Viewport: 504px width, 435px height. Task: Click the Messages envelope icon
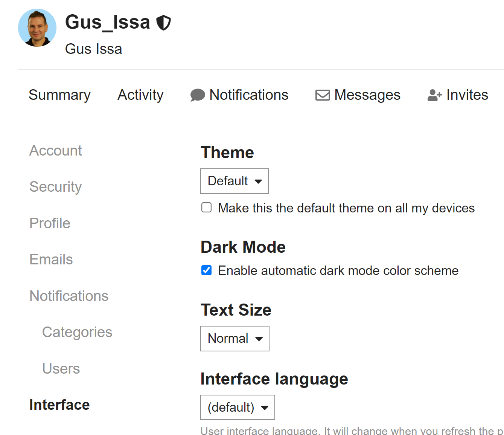click(x=323, y=95)
